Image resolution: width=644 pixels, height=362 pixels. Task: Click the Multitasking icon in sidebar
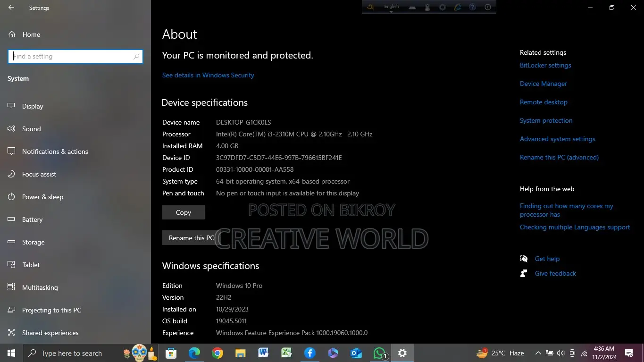pos(12,287)
